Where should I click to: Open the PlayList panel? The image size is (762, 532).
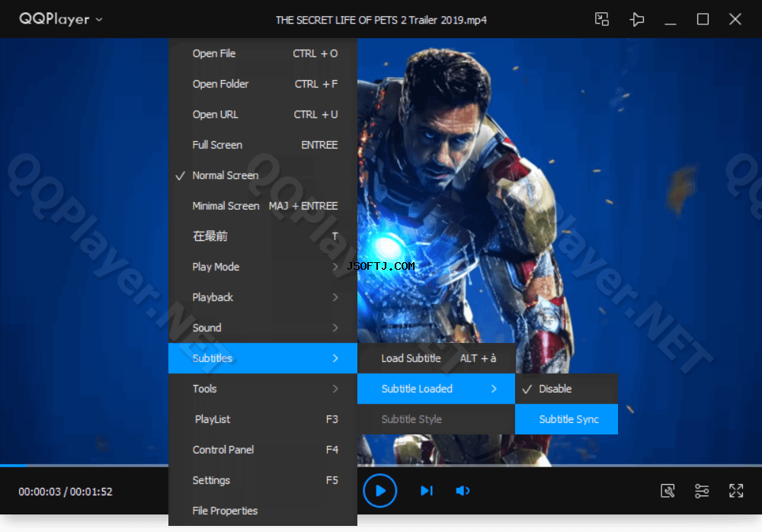[263, 419]
